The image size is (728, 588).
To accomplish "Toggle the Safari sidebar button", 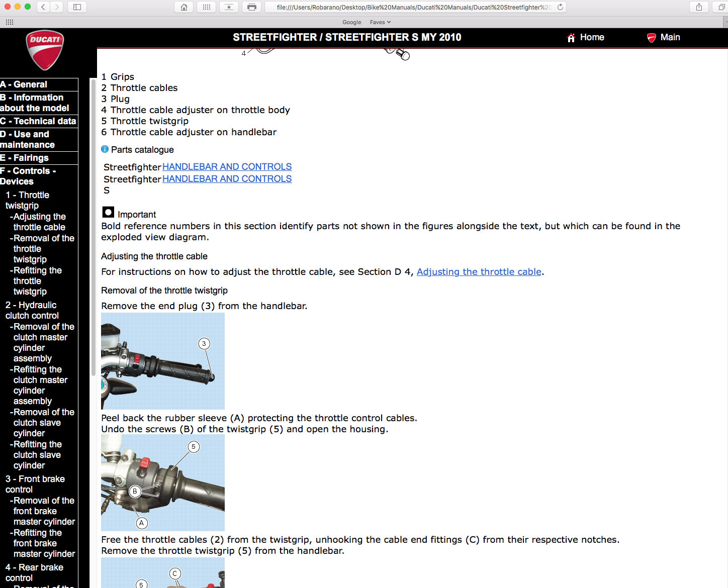I will (x=77, y=7).
